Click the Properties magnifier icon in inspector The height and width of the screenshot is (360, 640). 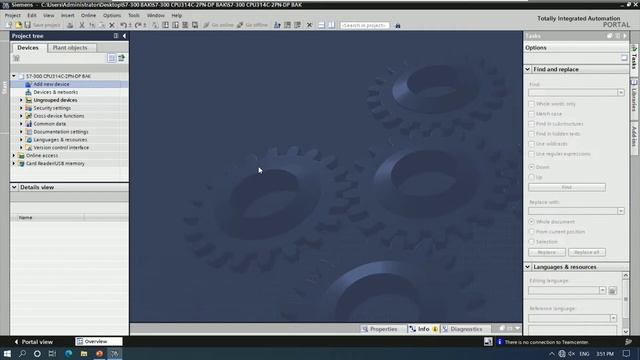pyautogui.click(x=365, y=329)
